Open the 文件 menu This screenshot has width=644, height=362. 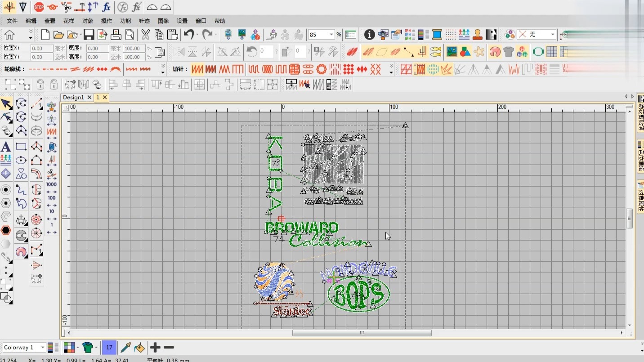click(x=12, y=21)
